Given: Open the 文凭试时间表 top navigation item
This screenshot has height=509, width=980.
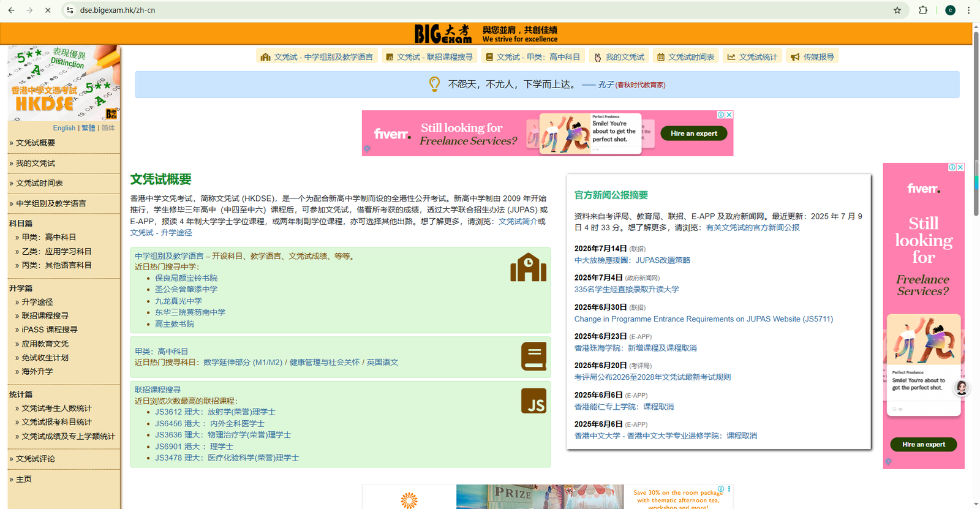Looking at the screenshot, I should [x=685, y=57].
